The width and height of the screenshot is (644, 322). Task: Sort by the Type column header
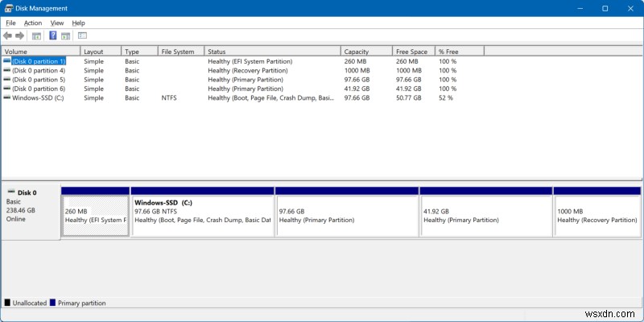coord(139,52)
